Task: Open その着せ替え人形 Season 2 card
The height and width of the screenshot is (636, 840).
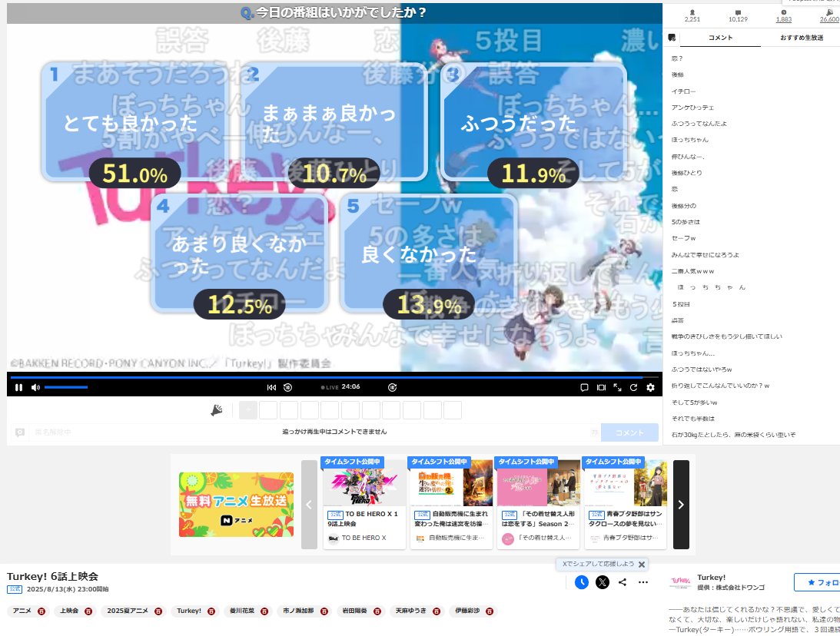Action: point(539,502)
